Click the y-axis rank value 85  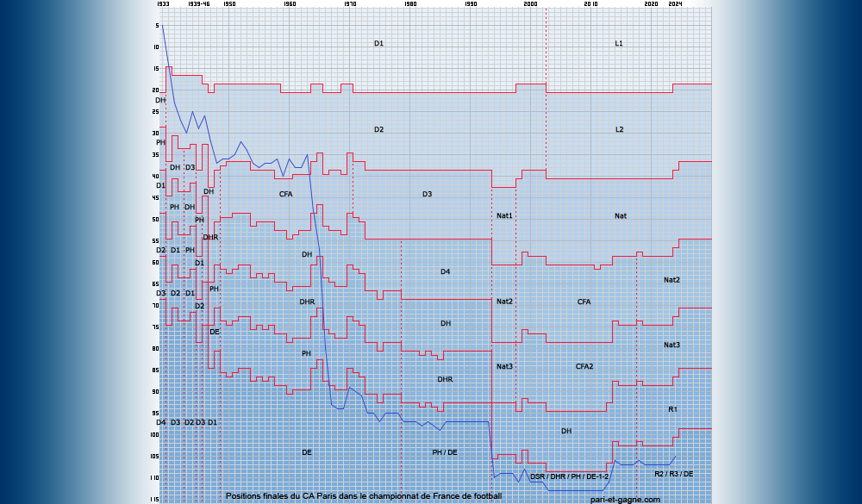coord(155,370)
